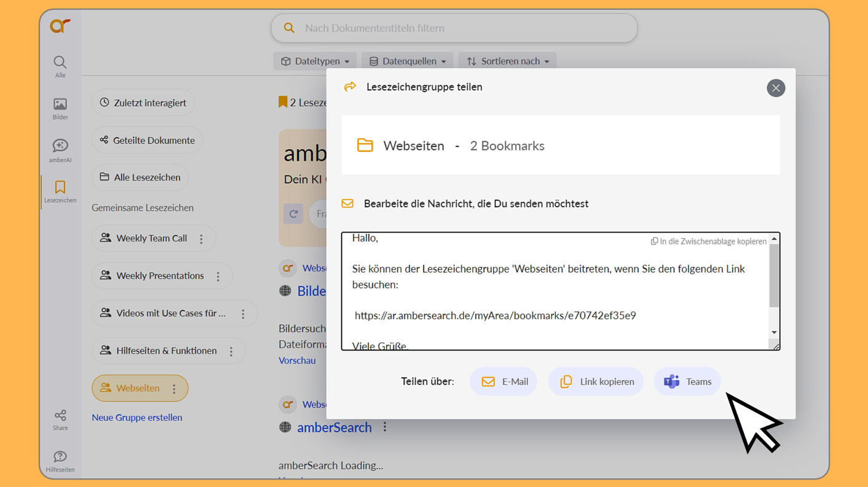The image size is (868, 487).
Task: Expand the Dateitypen dropdown
Action: pyautogui.click(x=315, y=61)
